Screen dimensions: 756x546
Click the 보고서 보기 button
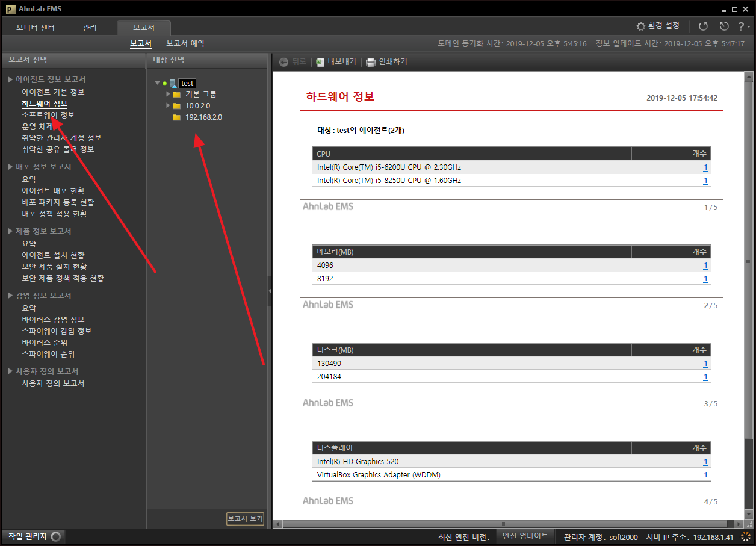245,518
